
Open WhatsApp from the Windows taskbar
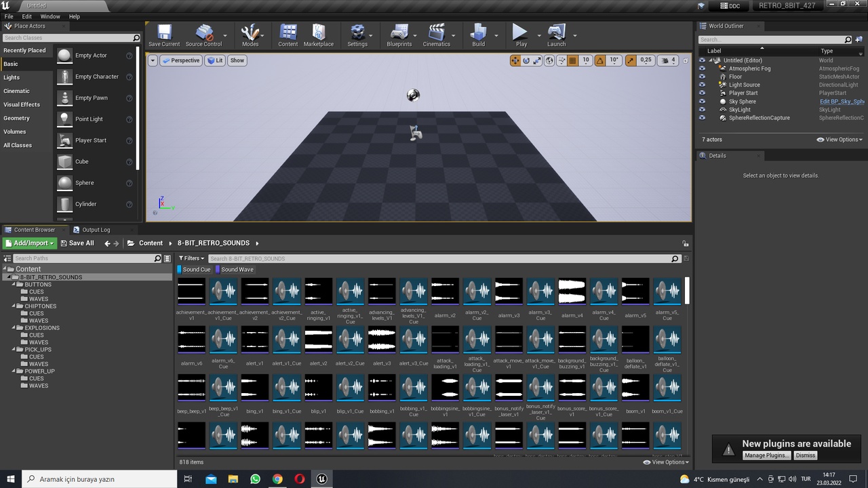(255, 479)
